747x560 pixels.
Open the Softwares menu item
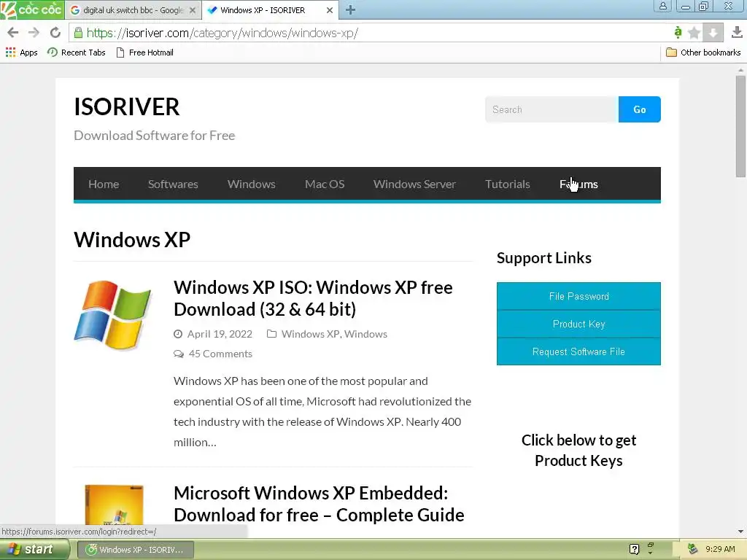click(173, 184)
